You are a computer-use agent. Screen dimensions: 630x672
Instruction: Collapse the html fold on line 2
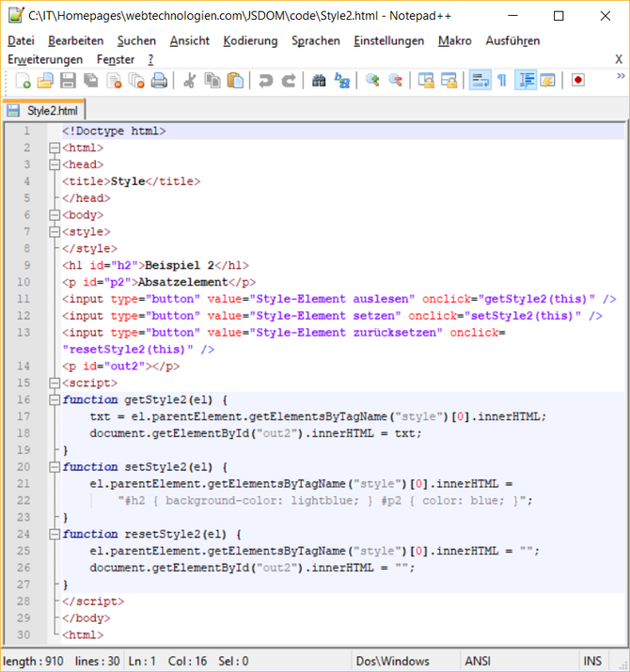tap(54, 148)
